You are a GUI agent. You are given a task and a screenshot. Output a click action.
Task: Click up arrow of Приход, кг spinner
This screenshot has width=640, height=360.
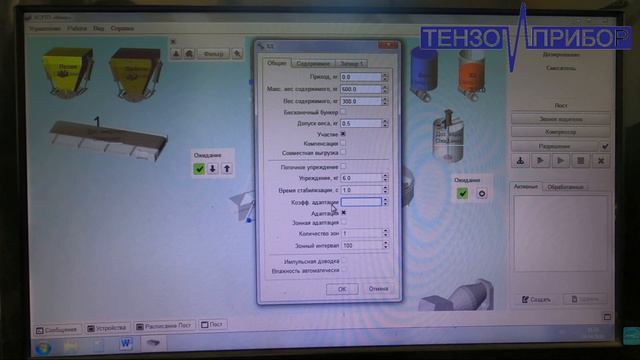[x=385, y=75]
